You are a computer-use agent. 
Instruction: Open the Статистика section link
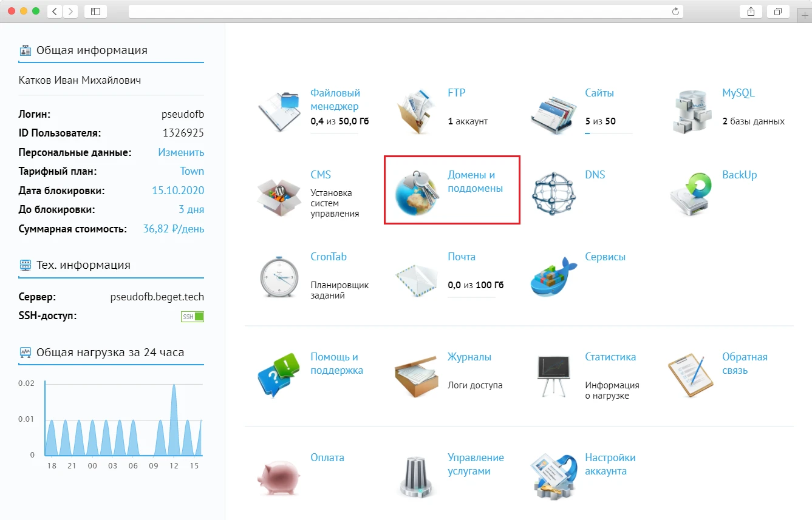click(610, 357)
